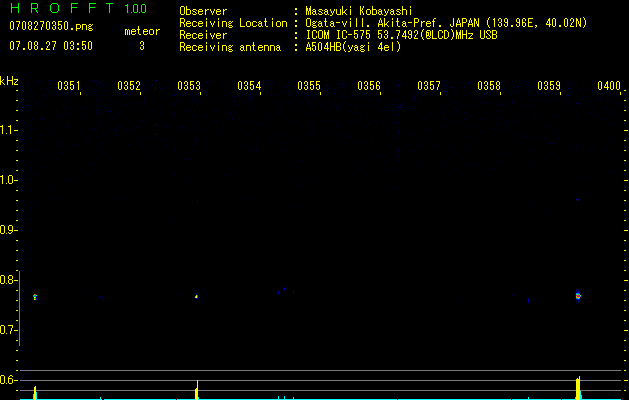The width and height of the screenshot is (629, 400).
Task: Click the first meteor echo at spectrogram start
Action: pyautogui.click(x=35, y=297)
